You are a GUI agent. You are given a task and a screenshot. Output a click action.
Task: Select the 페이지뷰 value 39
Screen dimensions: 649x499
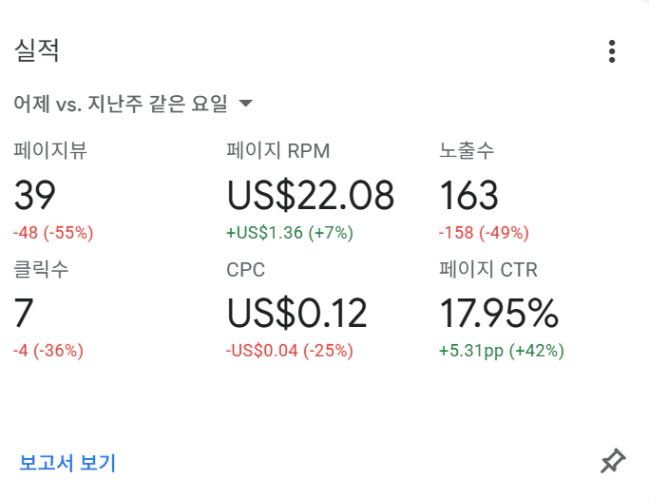tap(35, 196)
